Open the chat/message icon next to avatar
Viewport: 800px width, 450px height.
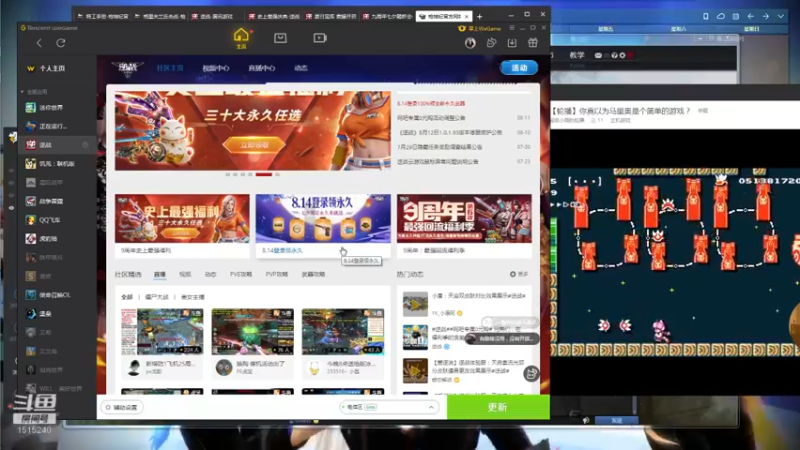click(x=491, y=43)
